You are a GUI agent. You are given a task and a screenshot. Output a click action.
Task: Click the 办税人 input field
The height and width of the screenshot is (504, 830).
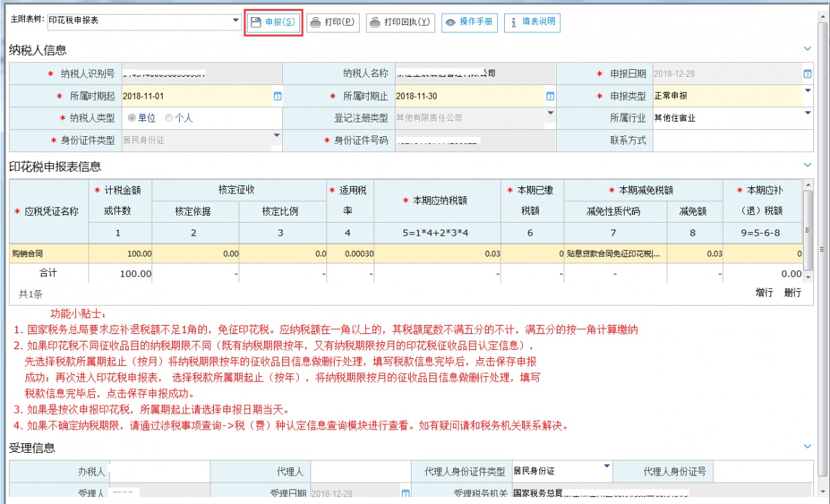159,472
